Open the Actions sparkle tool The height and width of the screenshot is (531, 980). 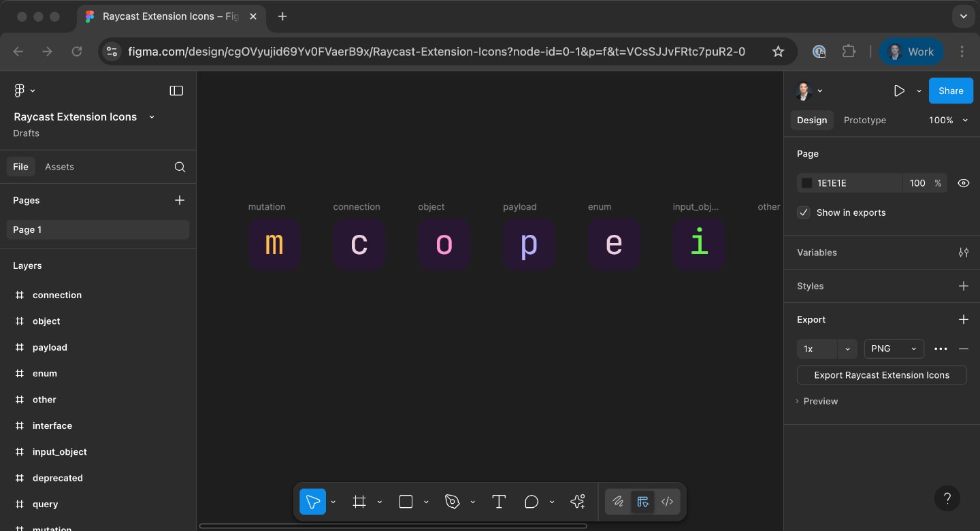(578, 502)
